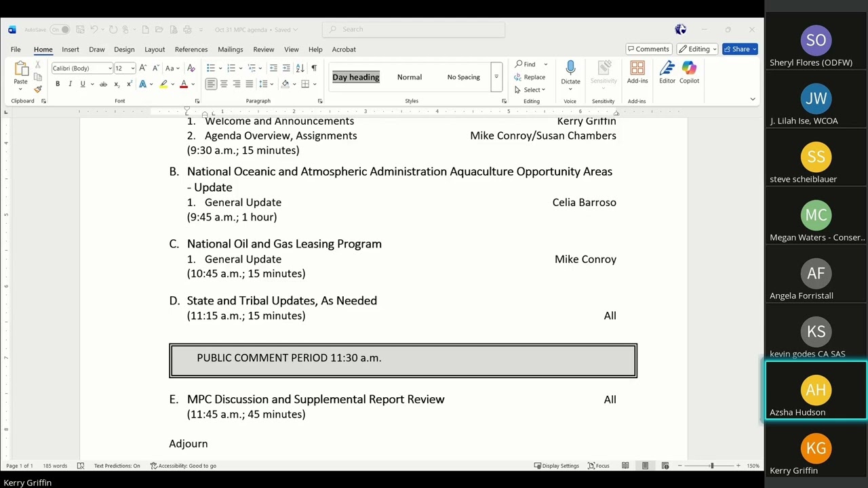Switch to the Layout tab
This screenshot has width=868, height=488.
pos(155,49)
